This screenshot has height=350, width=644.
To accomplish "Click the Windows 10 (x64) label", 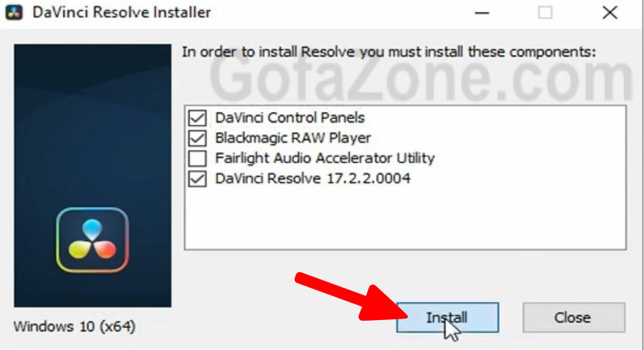I will coord(74,326).
